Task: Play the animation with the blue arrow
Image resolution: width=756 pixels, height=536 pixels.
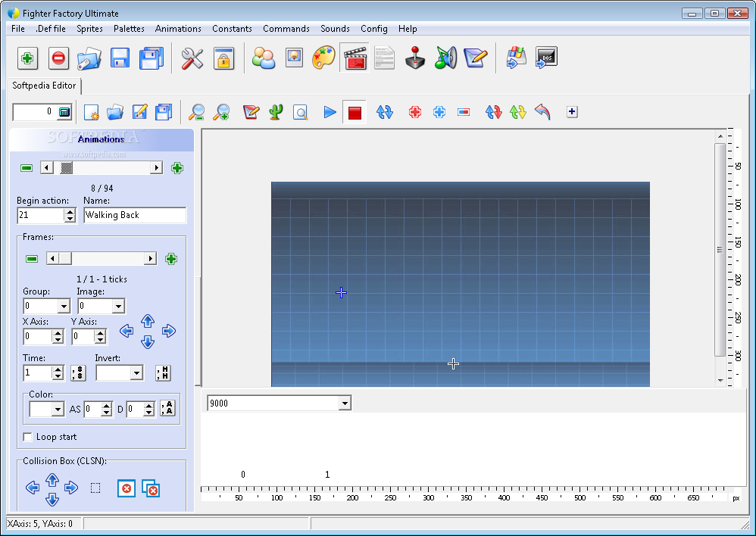Action: click(330, 112)
